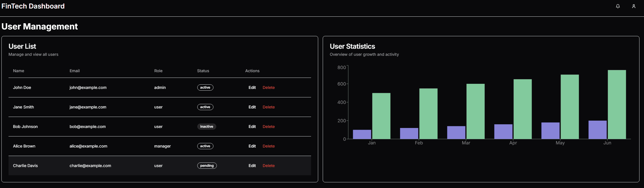
Task: Delete John Doe from the list
Action: click(268, 87)
